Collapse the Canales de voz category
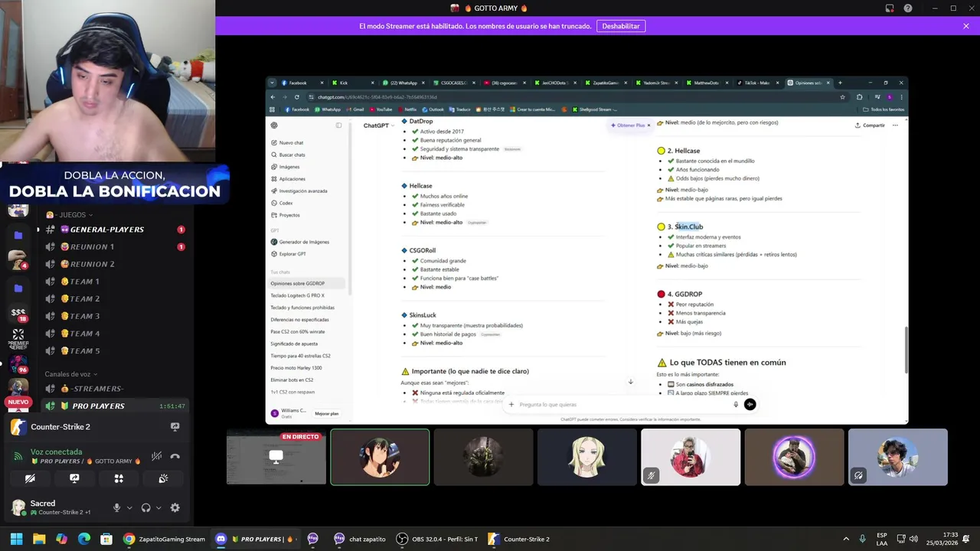Image resolution: width=980 pixels, height=551 pixels. point(72,374)
